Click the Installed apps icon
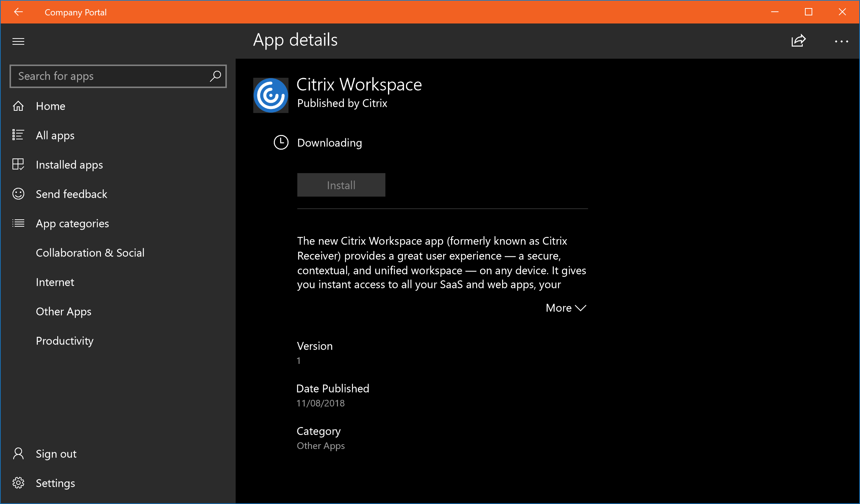The image size is (860, 504). point(17,164)
